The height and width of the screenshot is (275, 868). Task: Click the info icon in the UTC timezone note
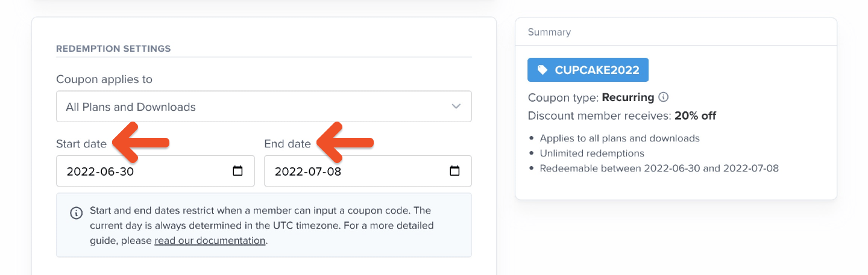coord(76,212)
